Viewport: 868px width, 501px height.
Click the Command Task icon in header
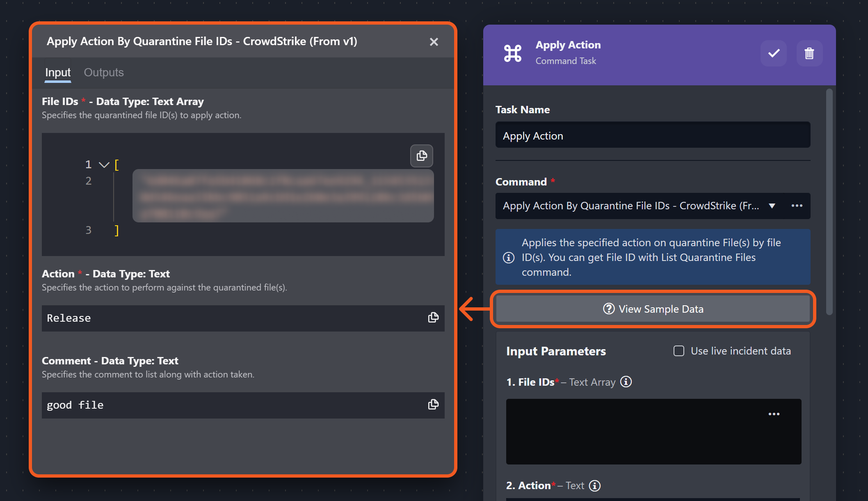(x=513, y=53)
